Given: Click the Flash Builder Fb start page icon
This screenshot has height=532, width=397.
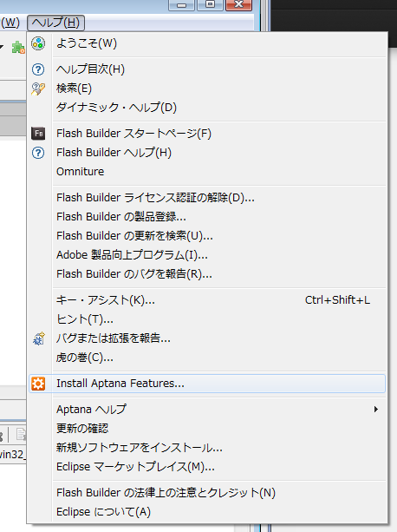Looking at the screenshot, I should click(x=38, y=134).
